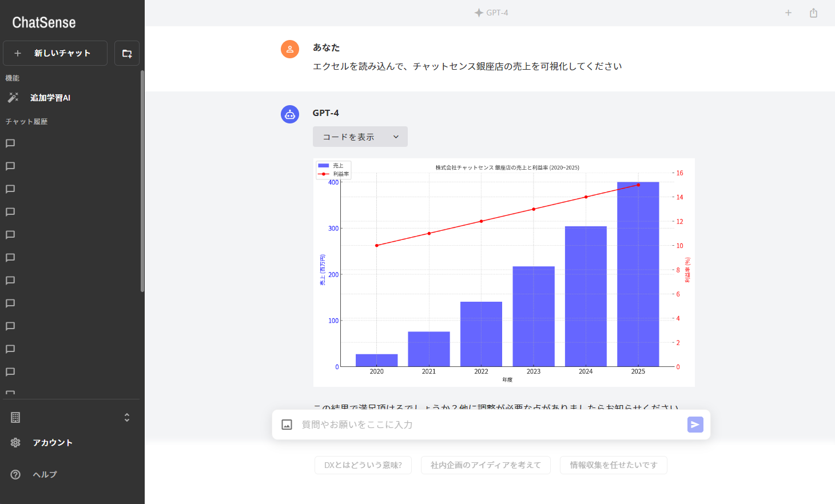Click the ChatSense logo
835x504 pixels.
click(x=43, y=22)
